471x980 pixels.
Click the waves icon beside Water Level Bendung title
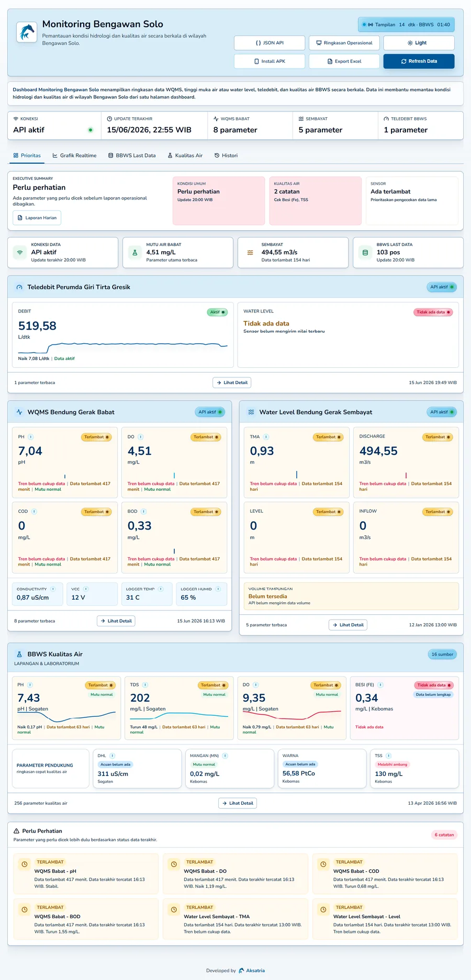click(251, 412)
